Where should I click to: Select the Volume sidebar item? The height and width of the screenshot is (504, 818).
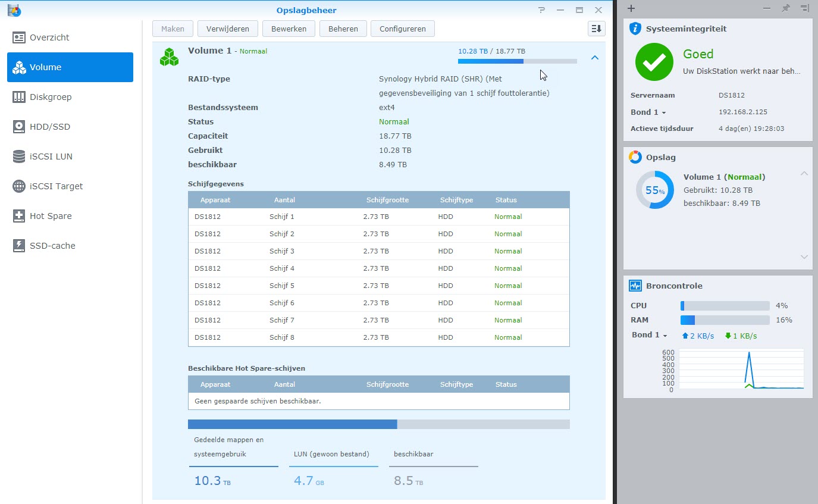coord(70,67)
